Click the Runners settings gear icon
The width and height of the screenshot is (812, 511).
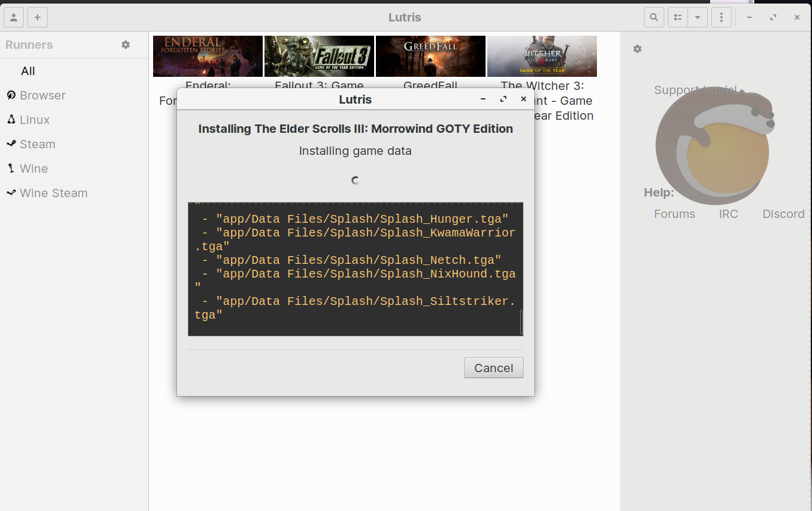click(x=125, y=45)
